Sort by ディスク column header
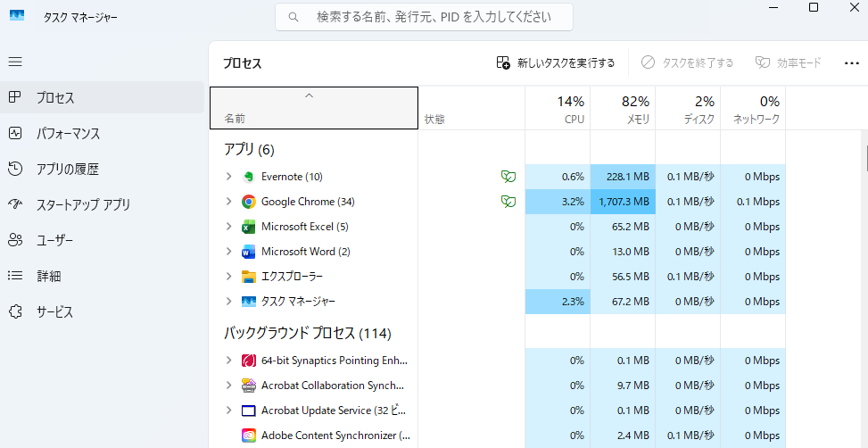The image size is (868, 448). tap(688, 108)
